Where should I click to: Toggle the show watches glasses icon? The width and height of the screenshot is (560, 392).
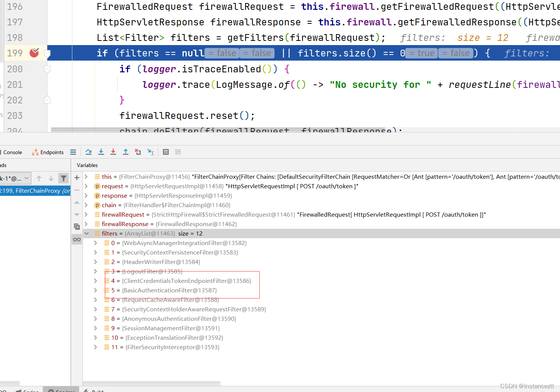pos(77,239)
